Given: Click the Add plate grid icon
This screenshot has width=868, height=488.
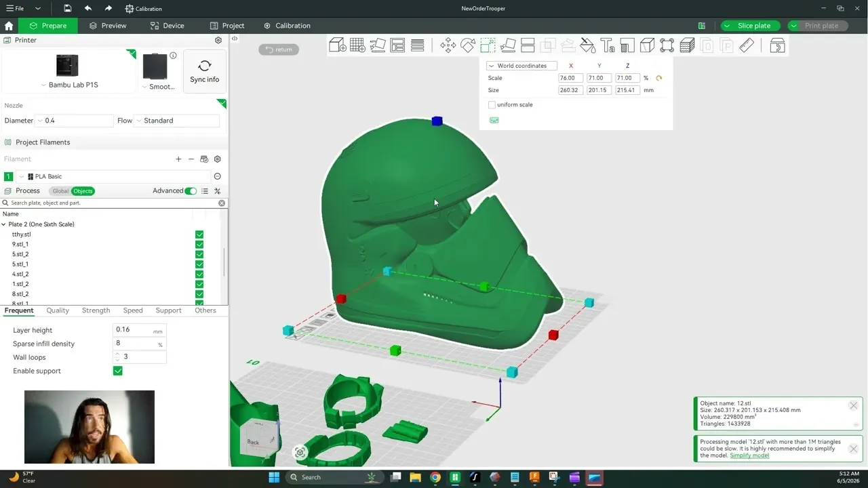Looking at the screenshot, I should point(357,45).
